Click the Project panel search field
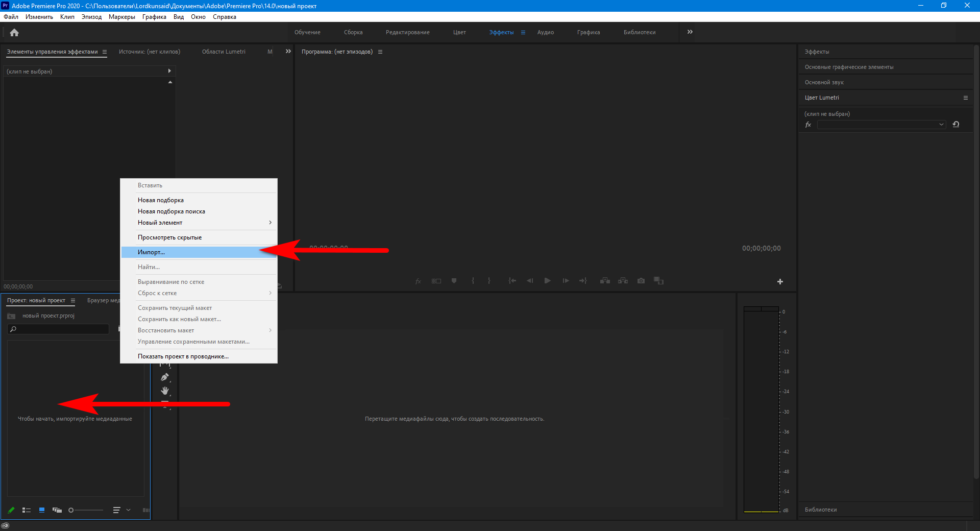 coord(61,329)
